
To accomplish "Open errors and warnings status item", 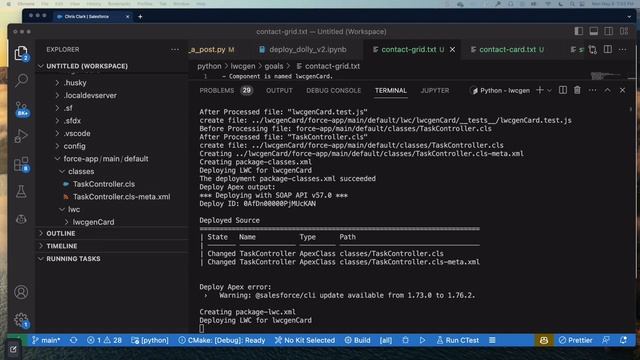I will [104, 340].
